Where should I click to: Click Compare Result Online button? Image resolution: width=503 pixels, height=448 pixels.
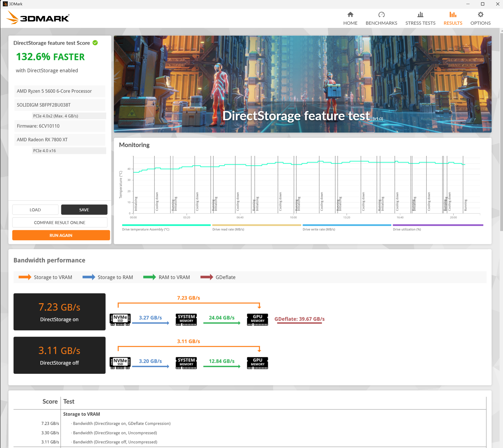tap(60, 223)
